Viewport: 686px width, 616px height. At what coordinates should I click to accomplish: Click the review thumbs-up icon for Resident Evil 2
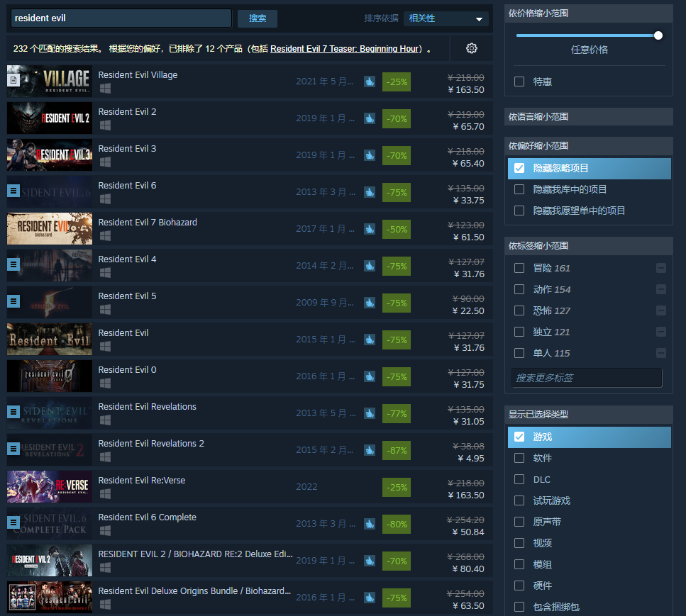(x=370, y=118)
